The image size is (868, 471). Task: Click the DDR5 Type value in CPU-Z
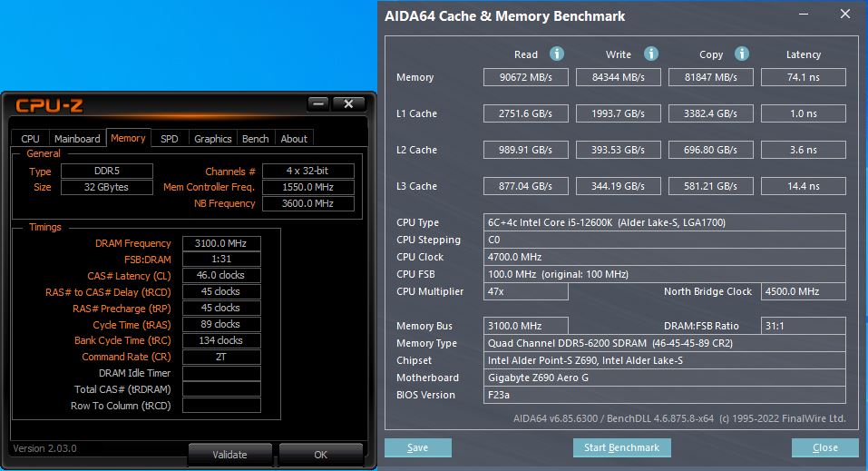pyautogui.click(x=107, y=171)
